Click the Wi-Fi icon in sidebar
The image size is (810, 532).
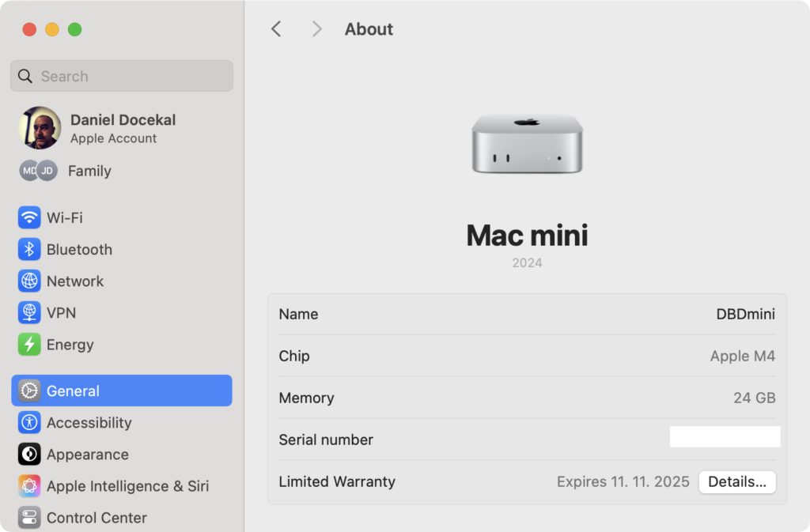(x=29, y=217)
